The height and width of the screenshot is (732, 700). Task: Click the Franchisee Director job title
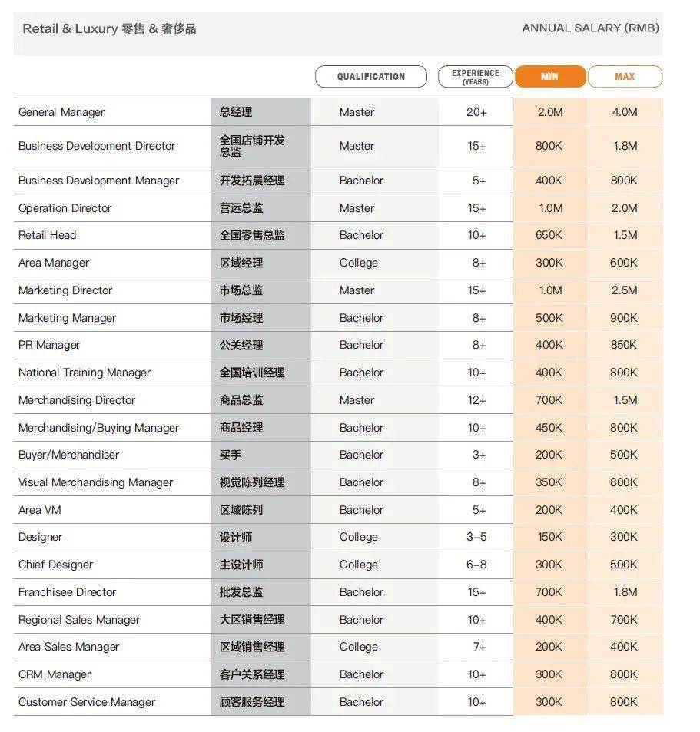[68, 592]
